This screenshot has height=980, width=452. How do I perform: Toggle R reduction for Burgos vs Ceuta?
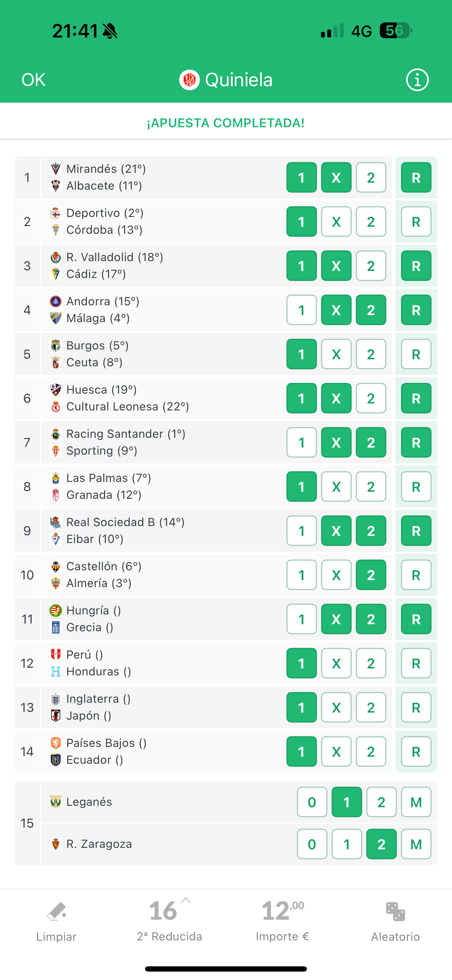point(416,354)
